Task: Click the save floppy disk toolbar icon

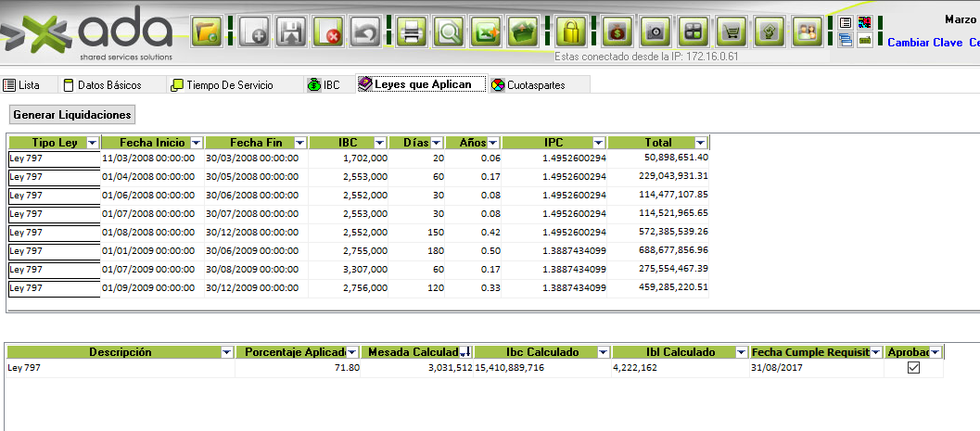Action: point(293,32)
